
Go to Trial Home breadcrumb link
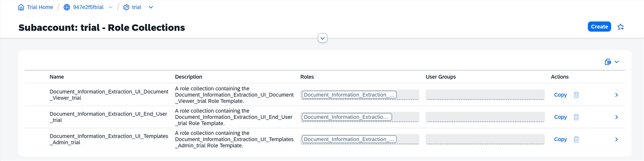coord(40,7)
